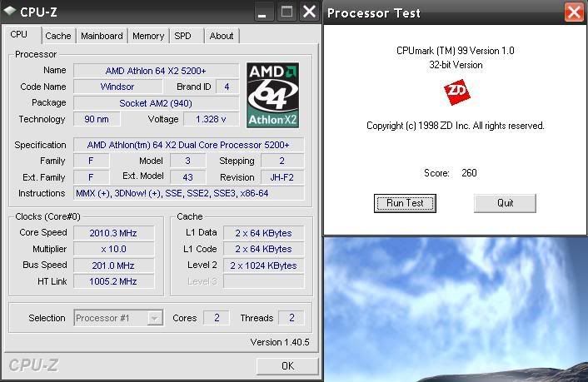Click the 32-bit Version text
The image size is (588, 382).
(x=456, y=65)
